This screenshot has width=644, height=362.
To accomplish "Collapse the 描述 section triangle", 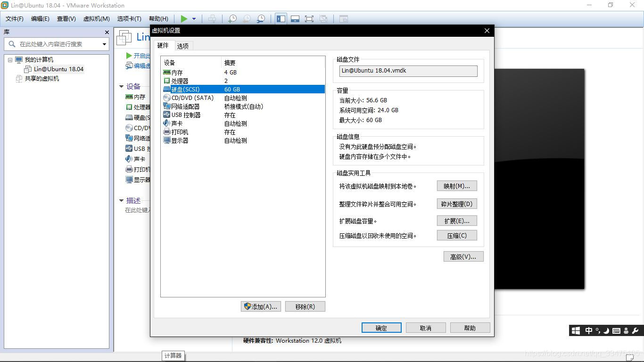I will [x=121, y=200].
